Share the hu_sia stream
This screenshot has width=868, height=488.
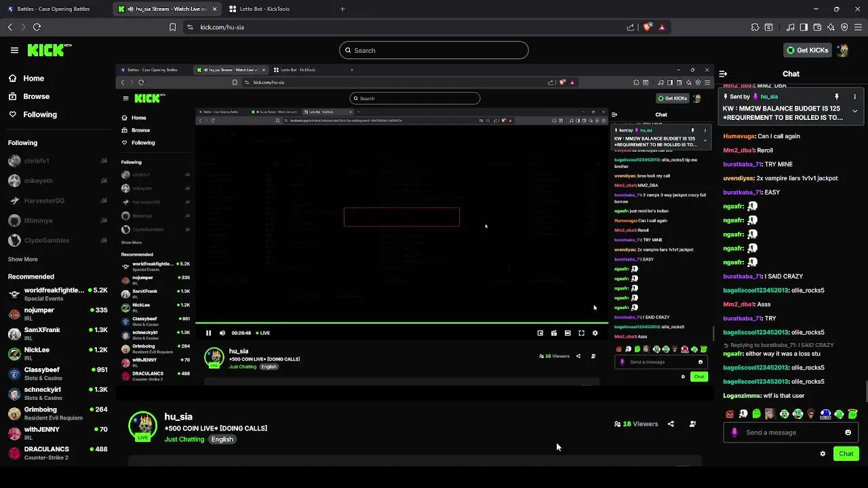click(671, 424)
